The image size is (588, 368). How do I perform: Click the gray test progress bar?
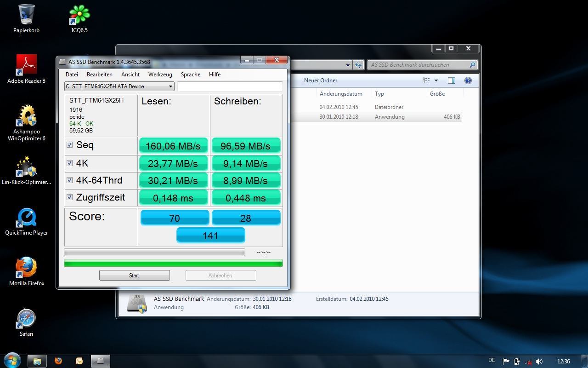click(x=154, y=252)
